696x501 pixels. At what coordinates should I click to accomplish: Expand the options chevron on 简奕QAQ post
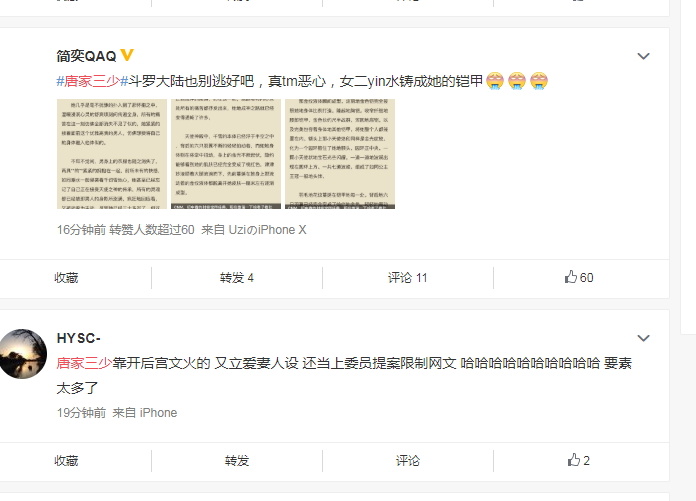(x=643, y=56)
